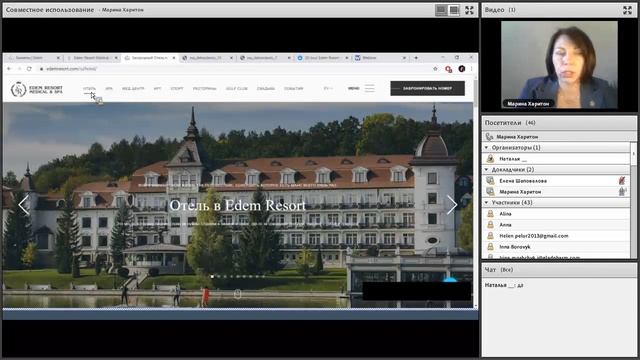Open the RU language dropdown
The height and width of the screenshot is (360, 640).
(328, 88)
